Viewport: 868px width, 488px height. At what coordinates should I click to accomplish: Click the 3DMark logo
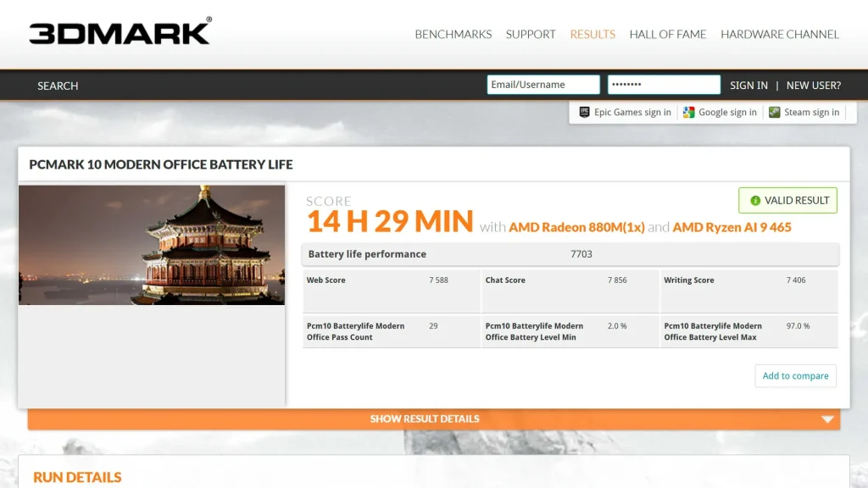coord(120,31)
